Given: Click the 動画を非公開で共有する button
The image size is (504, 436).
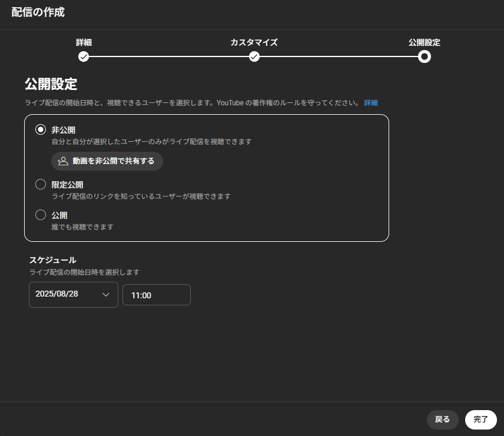Looking at the screenshot, I should [x=107, y=161].
